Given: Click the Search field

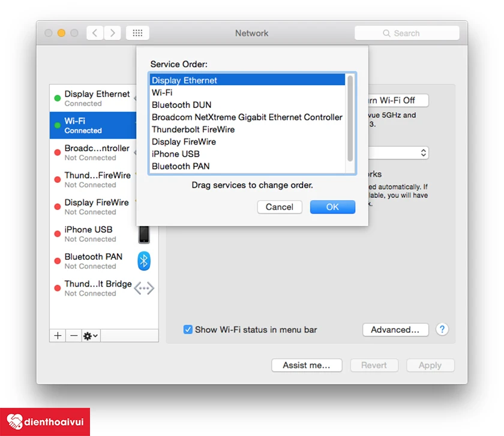Looking at the screenshot, I should pyautogui.click(x=407, y=33).
